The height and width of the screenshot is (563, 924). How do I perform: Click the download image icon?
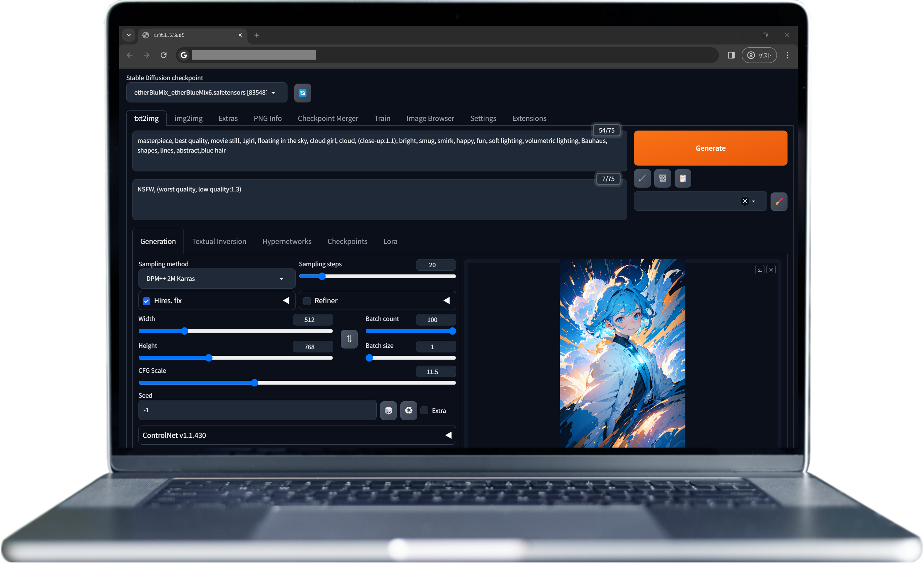[759, 269]
